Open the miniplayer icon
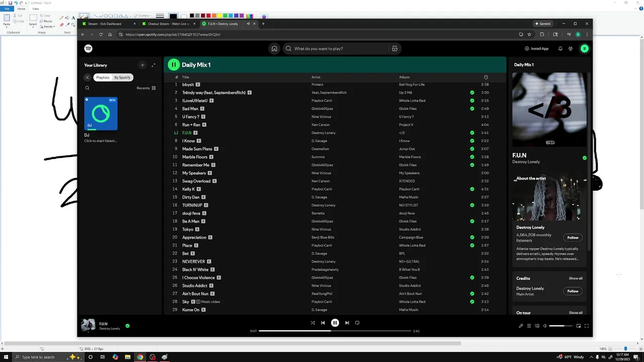 579,326
